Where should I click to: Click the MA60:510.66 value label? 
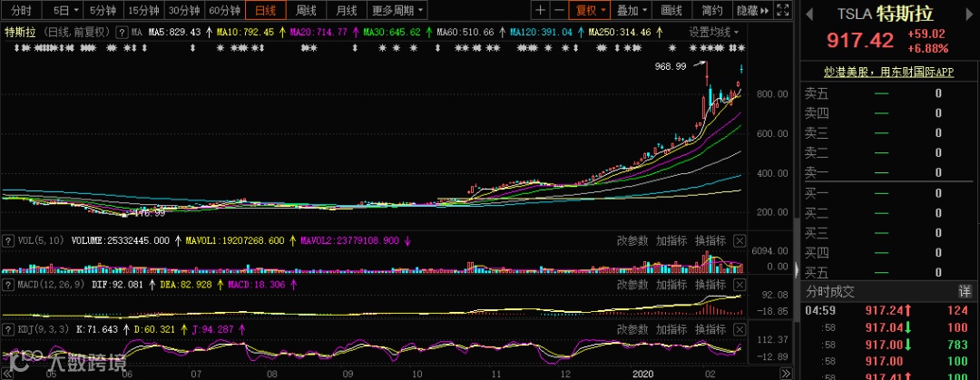pyautogui.click(x=465, y=32)
